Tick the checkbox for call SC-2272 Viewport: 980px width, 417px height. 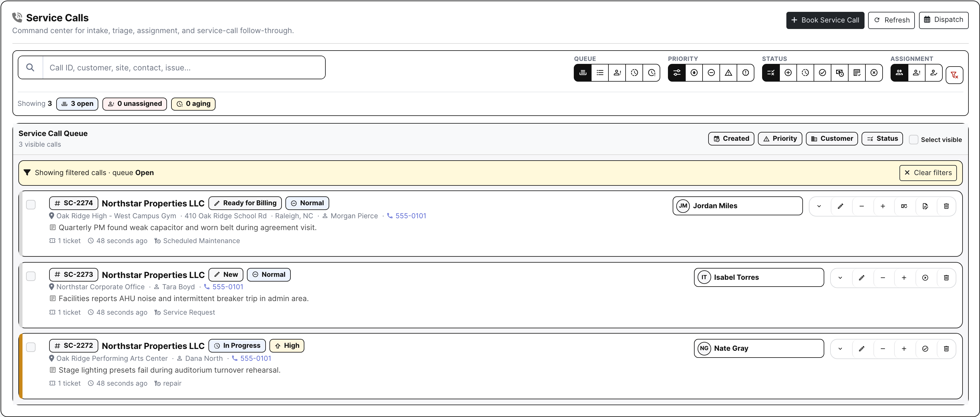tap(31, 347)
